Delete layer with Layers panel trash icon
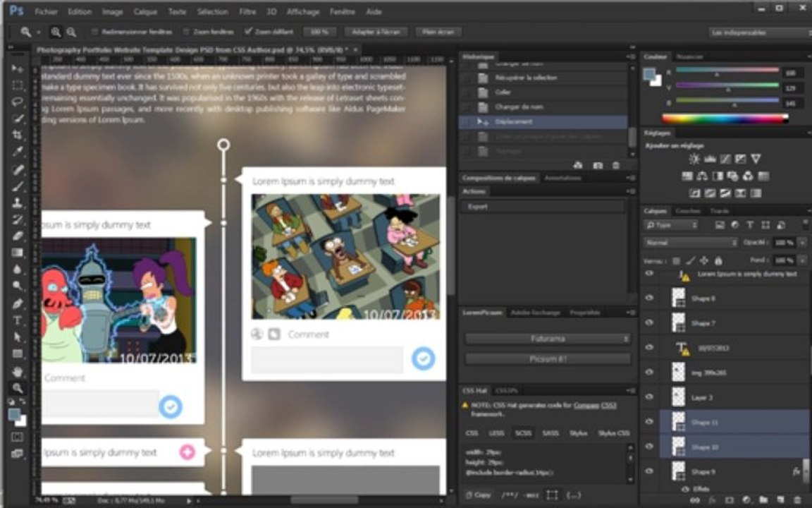Viewport: 812px width, 508px height. click(x=797, y=500)
